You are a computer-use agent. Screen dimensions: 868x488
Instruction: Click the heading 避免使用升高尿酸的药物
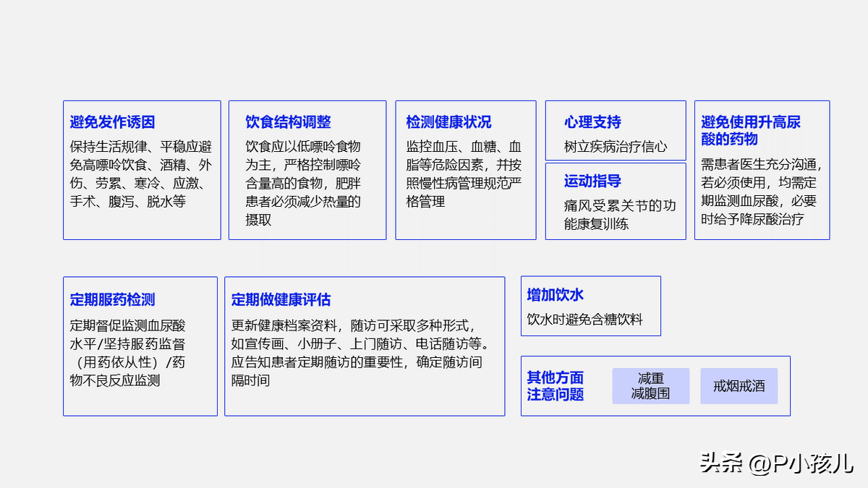pyautogui.click(x=751, y=131)
